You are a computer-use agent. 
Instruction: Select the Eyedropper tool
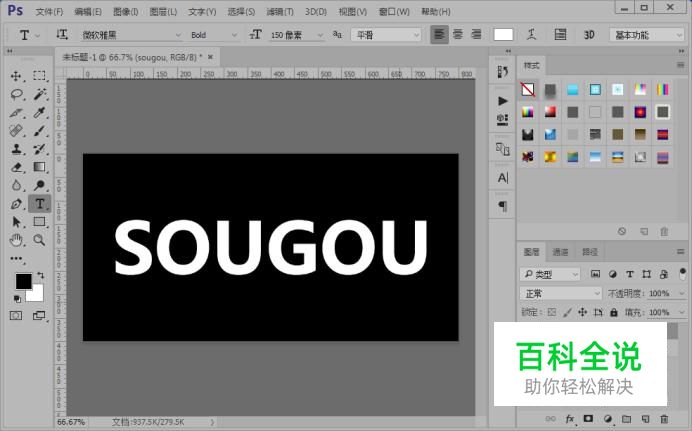click(x=39, y=112)
